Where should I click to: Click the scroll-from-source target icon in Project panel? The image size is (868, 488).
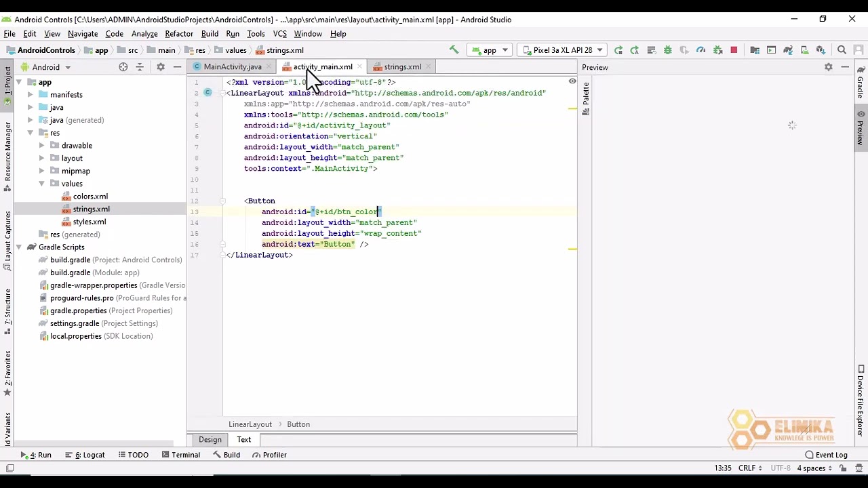(123, 67)
